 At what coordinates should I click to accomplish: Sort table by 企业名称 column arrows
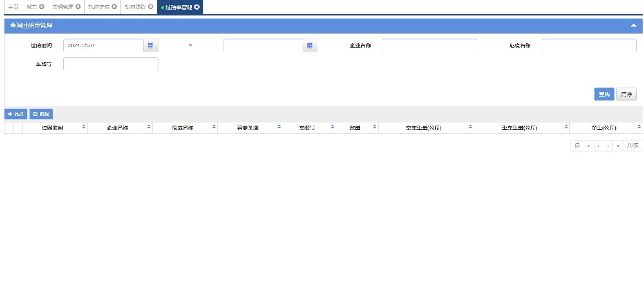click(x=149, y=128)
